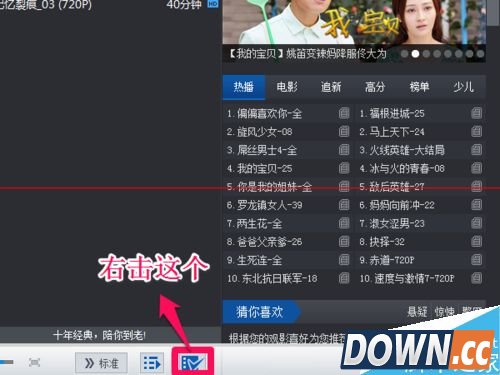Filter recommendations by 惊悚

tap(445, 312)
